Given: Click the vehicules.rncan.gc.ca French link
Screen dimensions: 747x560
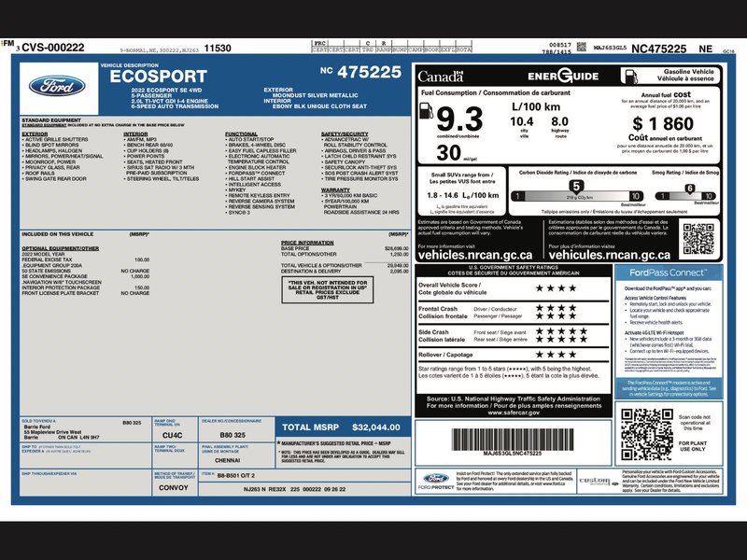Looking at the screenshot, I should pyautogui.click(x=609, y=254).
